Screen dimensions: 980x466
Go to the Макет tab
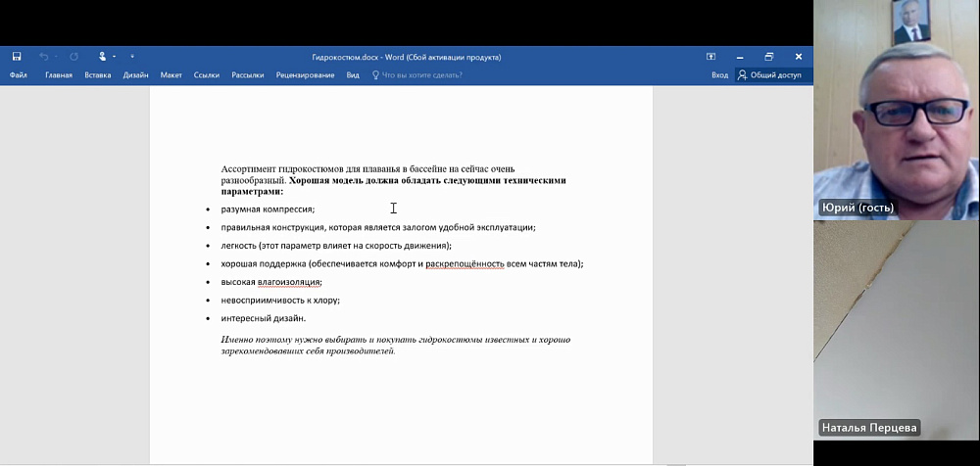tap(171, 74)
